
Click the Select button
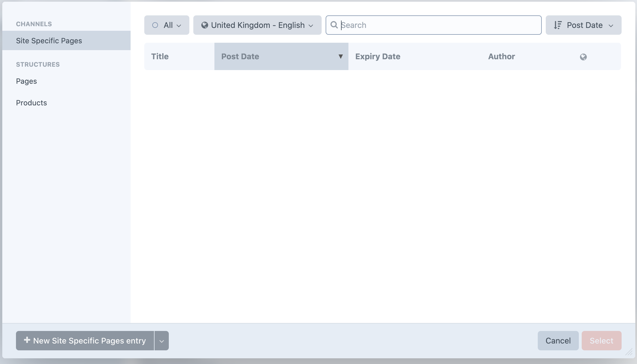(x=601, y=341)
